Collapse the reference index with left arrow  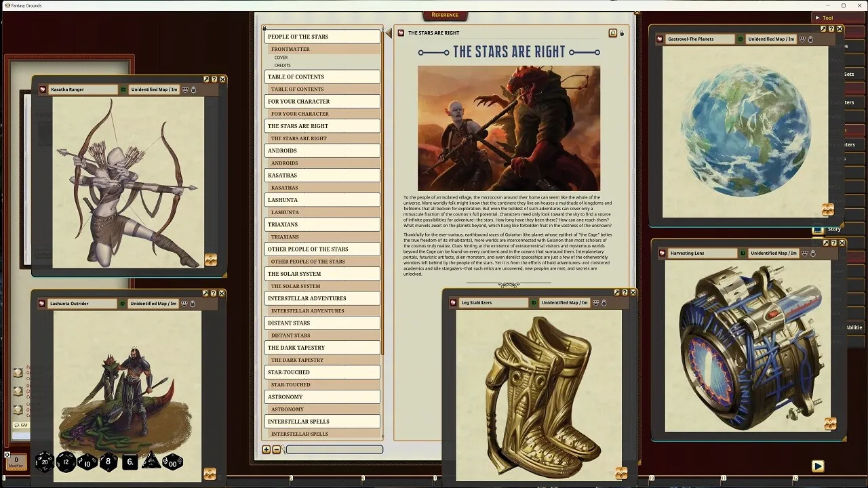(x=389, y=33)
